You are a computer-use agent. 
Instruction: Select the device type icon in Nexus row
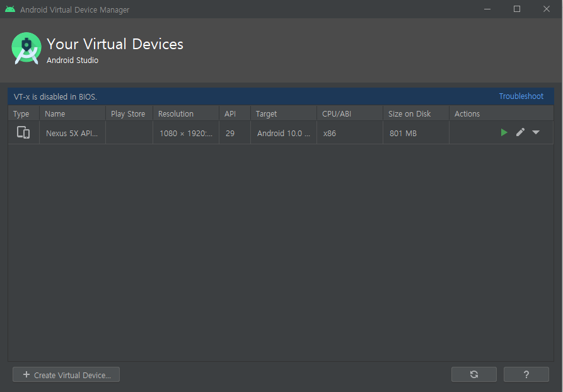23,132
